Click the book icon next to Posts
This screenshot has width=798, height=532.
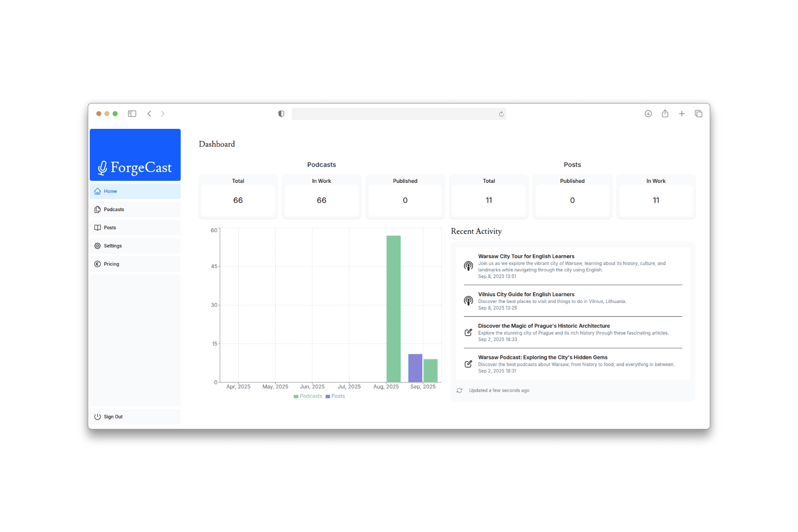(x=97, y=227)
